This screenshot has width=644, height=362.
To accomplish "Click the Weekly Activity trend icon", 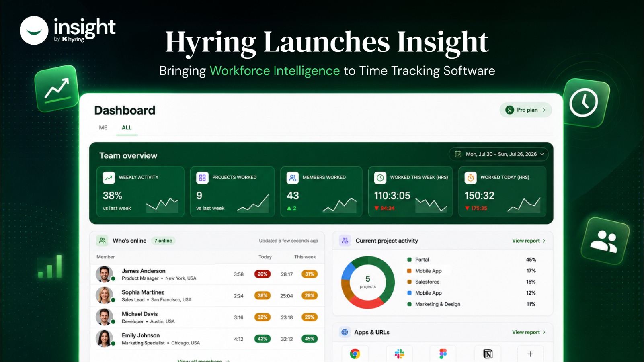I will click(109, 178).
